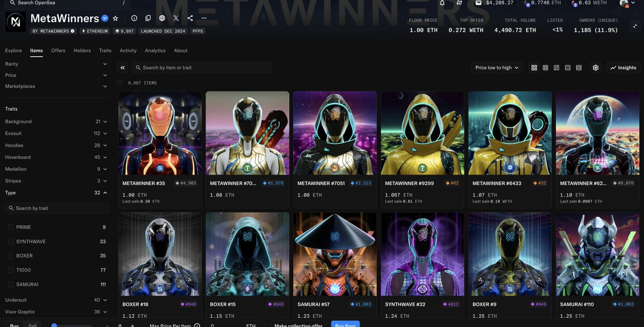The width and height of the screenshot is (644, 327).
Task: Open the BY METAWINNERS creator link
Action: [54, 31]
